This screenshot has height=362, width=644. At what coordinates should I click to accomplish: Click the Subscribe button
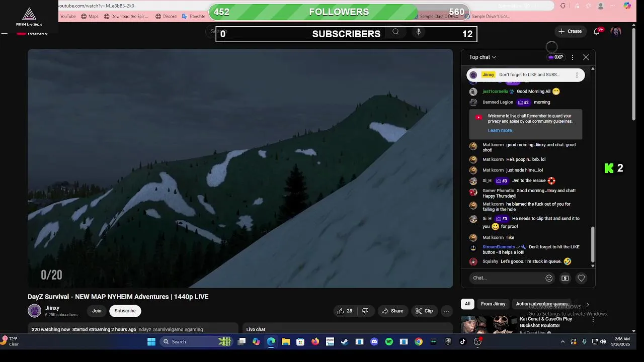125,311
